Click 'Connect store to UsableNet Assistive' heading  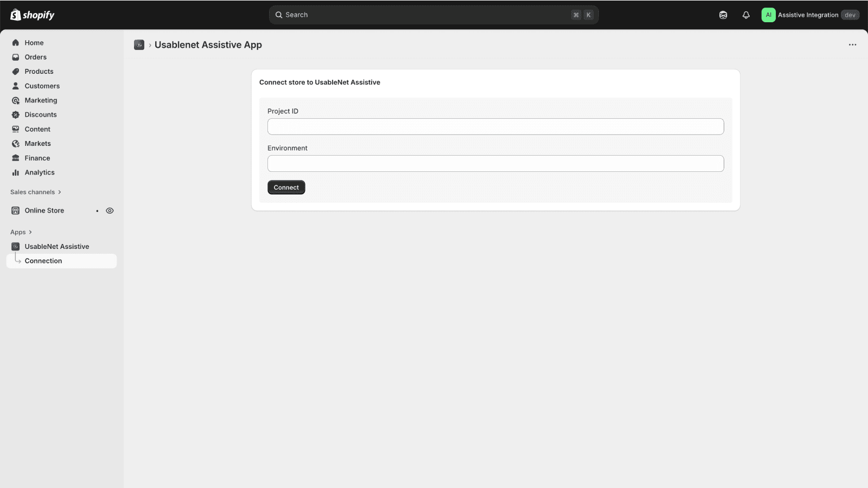coord(320,82)
